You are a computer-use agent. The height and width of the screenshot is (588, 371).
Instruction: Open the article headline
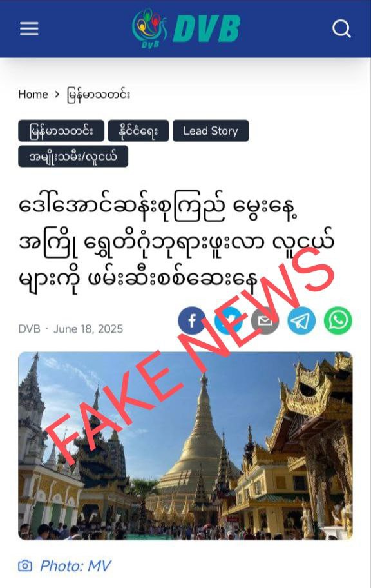(x=176, y=242)
